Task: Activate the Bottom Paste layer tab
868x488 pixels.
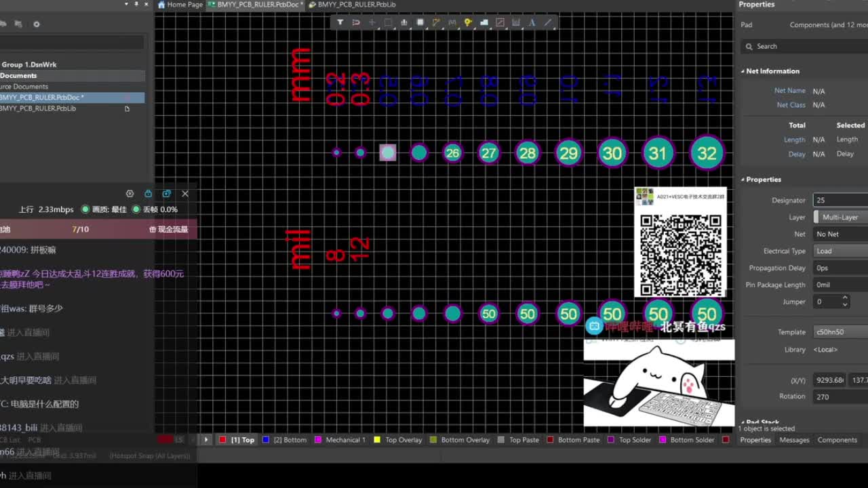Action: click(574, 440)
